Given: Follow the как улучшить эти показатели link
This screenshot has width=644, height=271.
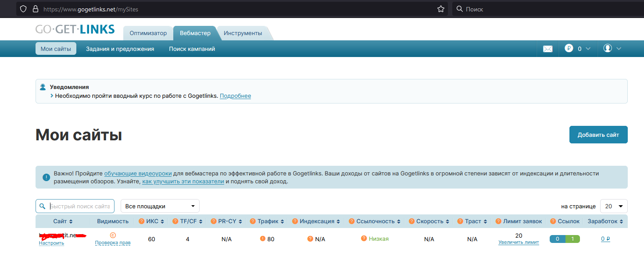Looking at the screenshot, I should 183,181.
